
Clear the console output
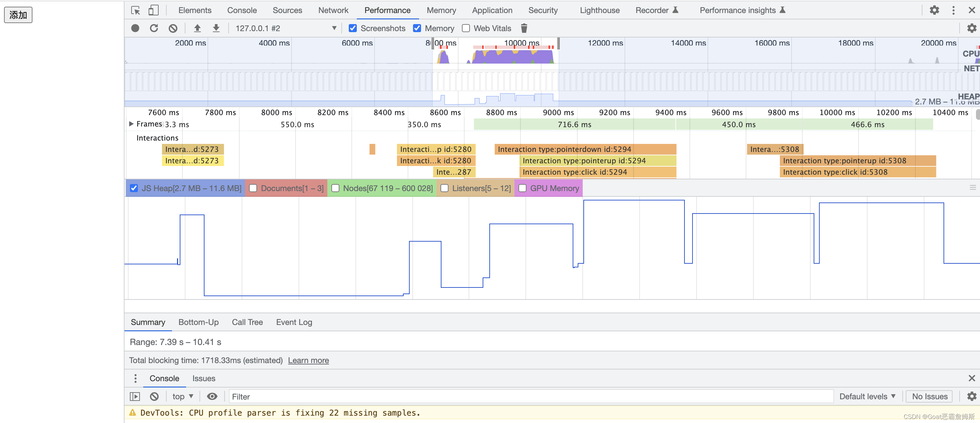coord(154,396)
